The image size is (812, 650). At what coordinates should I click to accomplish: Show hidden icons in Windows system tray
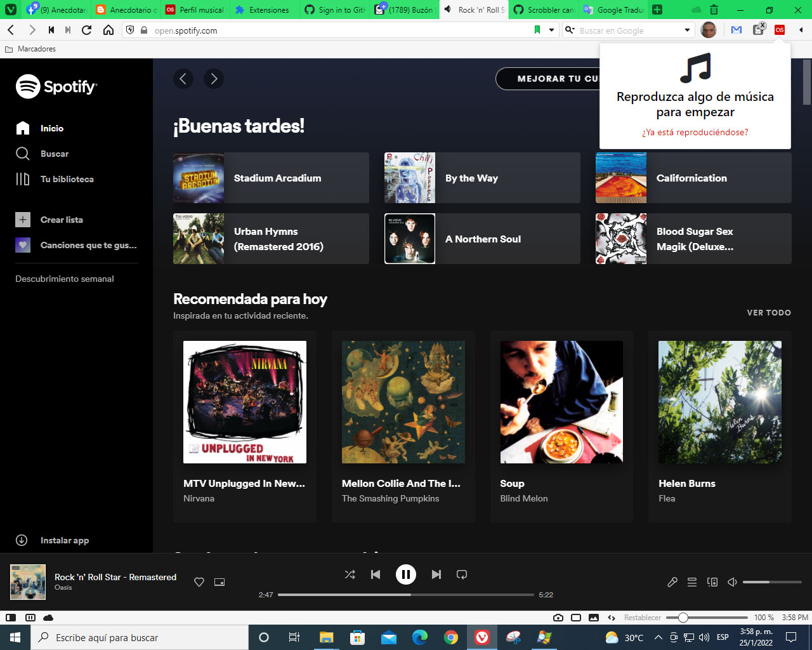click(658, 637)
